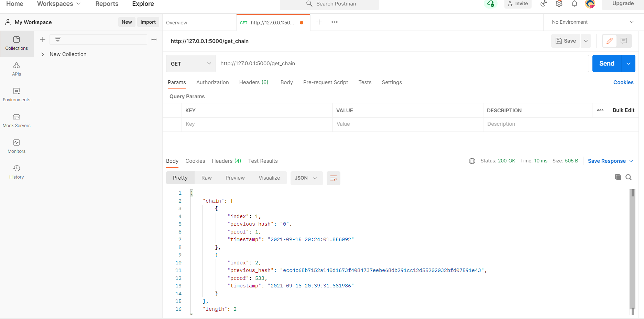Toggle line wrapping in response viewer
Screen dimensions: 644x319
point(333,178)
